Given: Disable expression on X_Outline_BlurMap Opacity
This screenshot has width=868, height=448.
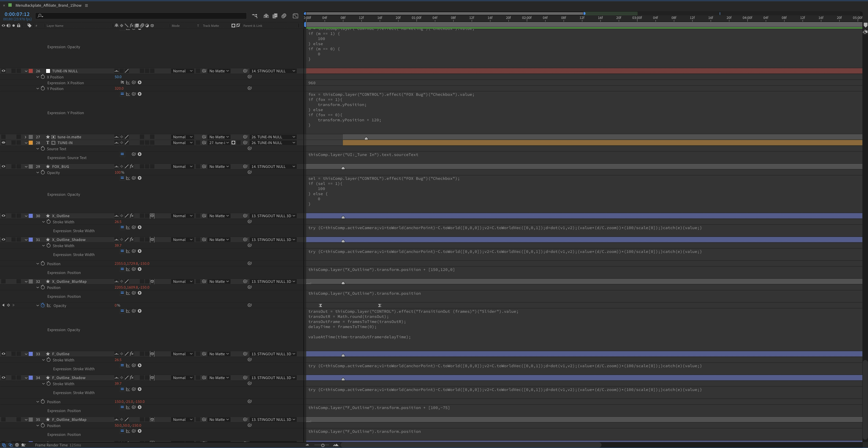Looking at the screenshot, I should click(122, 311).
